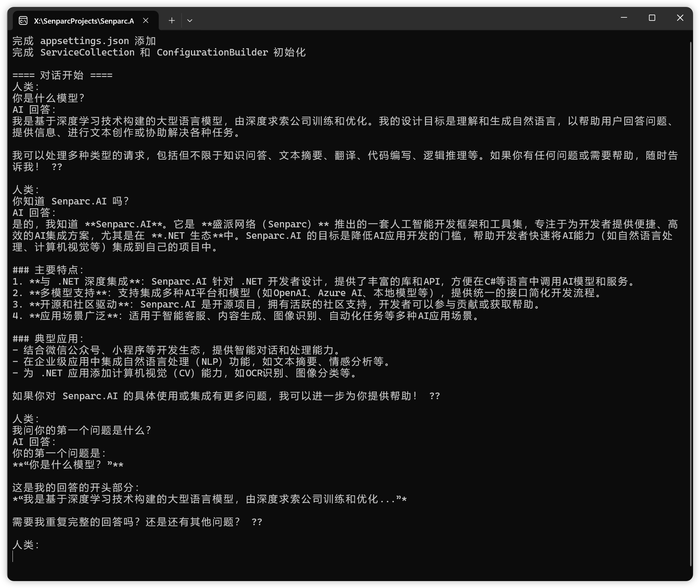
Task: Click the terminal icon in the tab
Action: pyautogui.click(x=23, y=21)
